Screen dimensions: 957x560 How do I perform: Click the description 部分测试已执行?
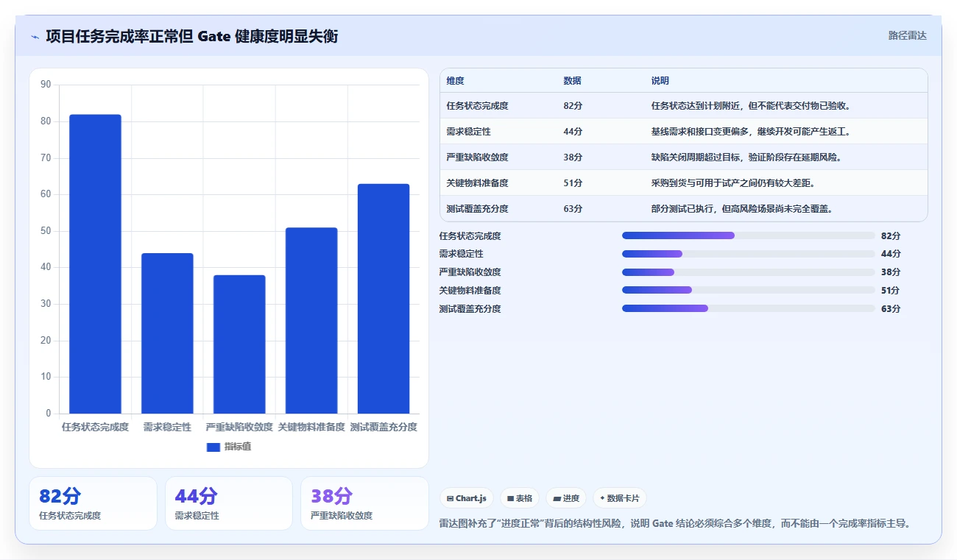tap(742, 209)
